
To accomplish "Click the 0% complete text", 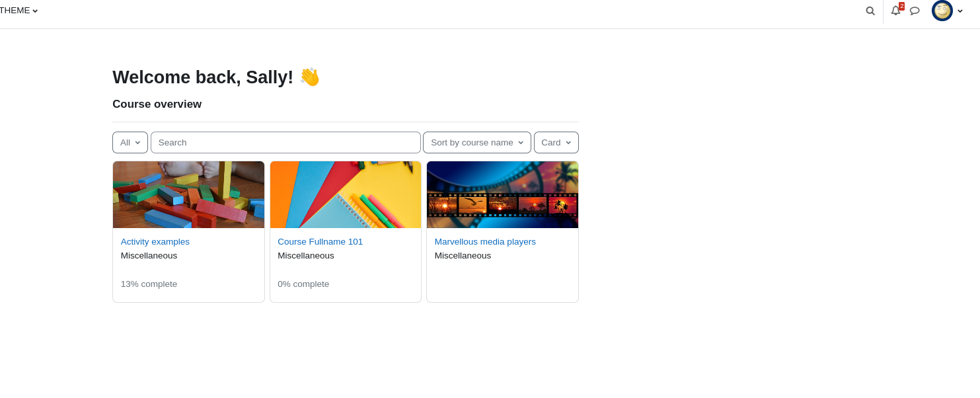I will tap(303, 284).
